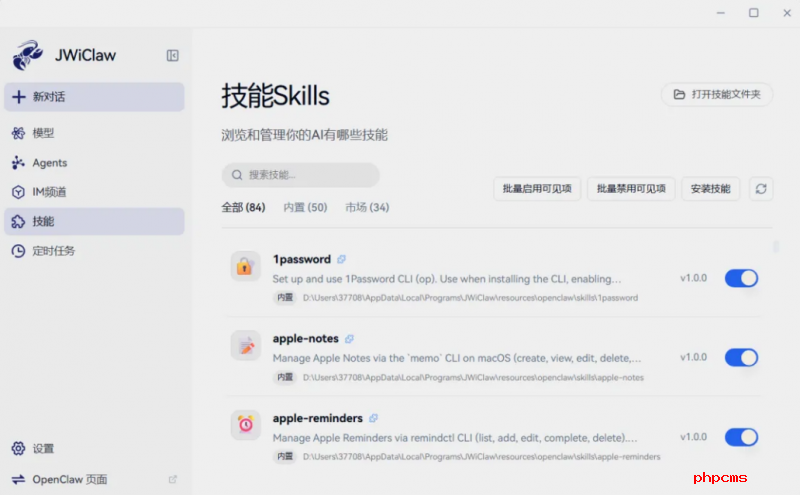Open the 模型 section in sidebar
Image resolution: width=800 pixels, height=495 pixels.
pos(43,133)
